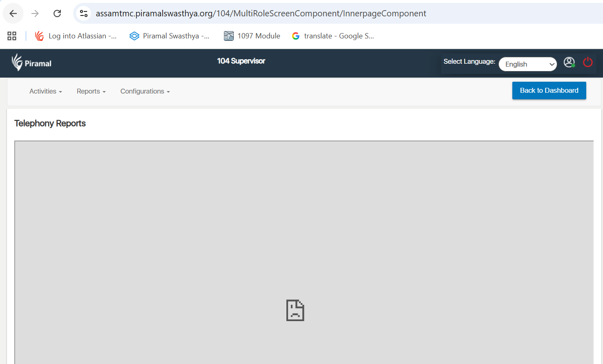Open the Select Language dropdown

(527, 64)
